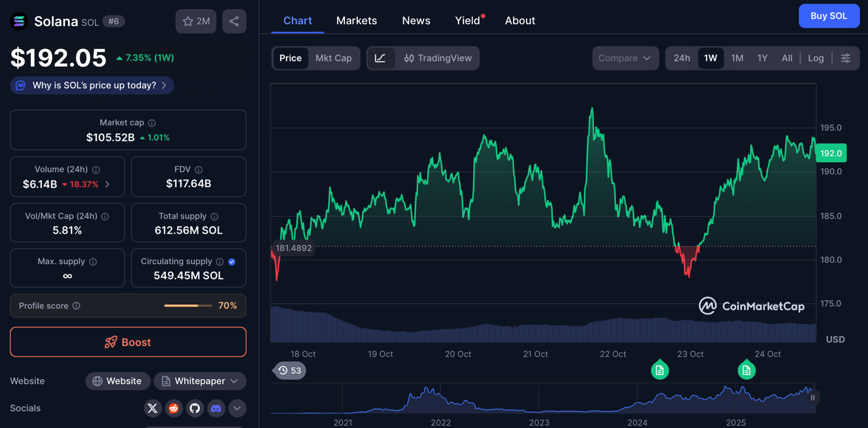Click the share icon button
The image size is (868, 428).
tap(234, 21)
